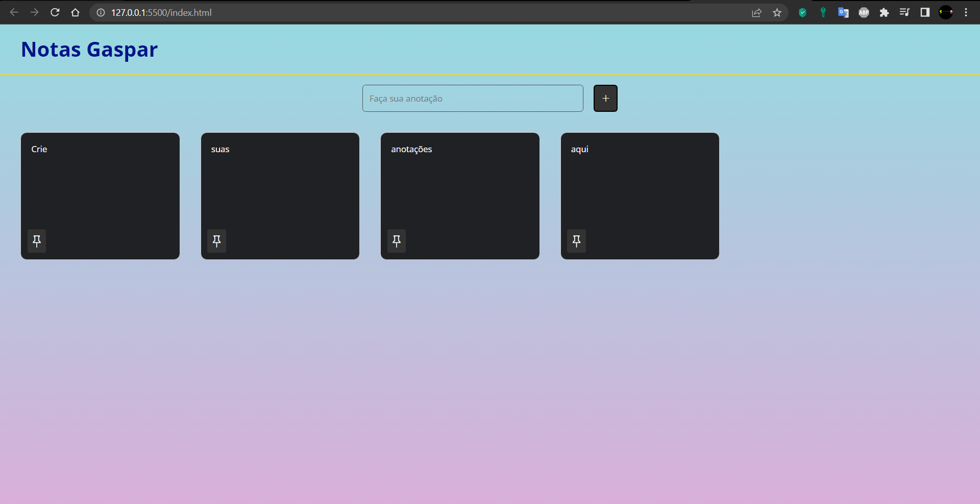Image resolution: width=980 pixels, height=504 pixels.
Task: Pin the "aqui" note
Action: click(576, 241)
